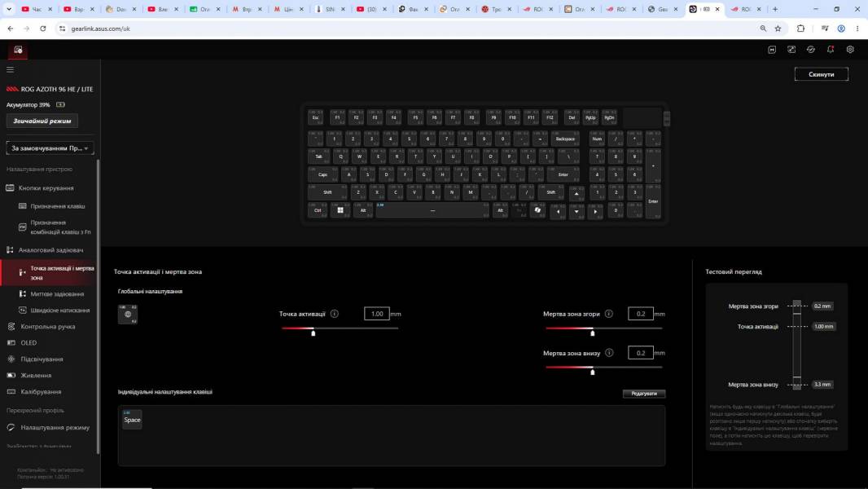
Task: Click the Мертва зона згори 0.2 mm field
Action: 641,314
